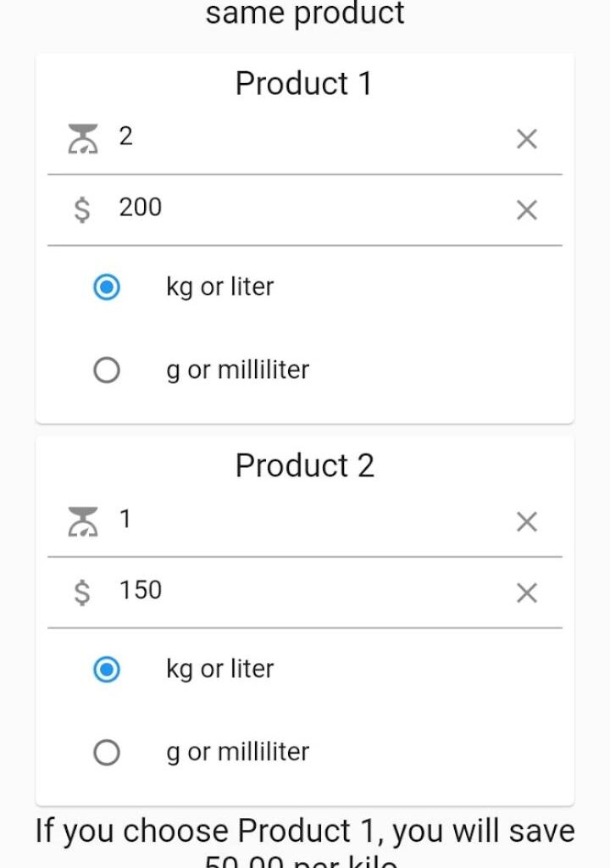
Task: Choose g or milliliter for Product 2
Action: tap(107, 753)
